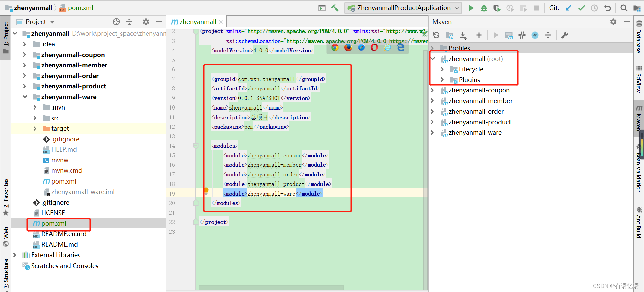The width and height of the screenshot is (644, 292).
Task: Open in Opera browser icon
Action: tap(374, 48)
